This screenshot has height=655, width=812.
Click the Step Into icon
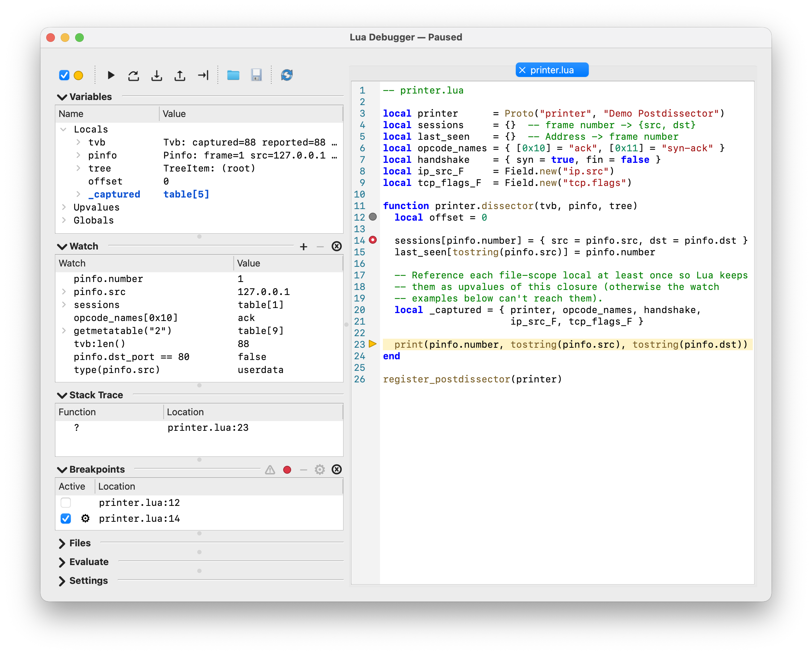click(x=157, y=75)
